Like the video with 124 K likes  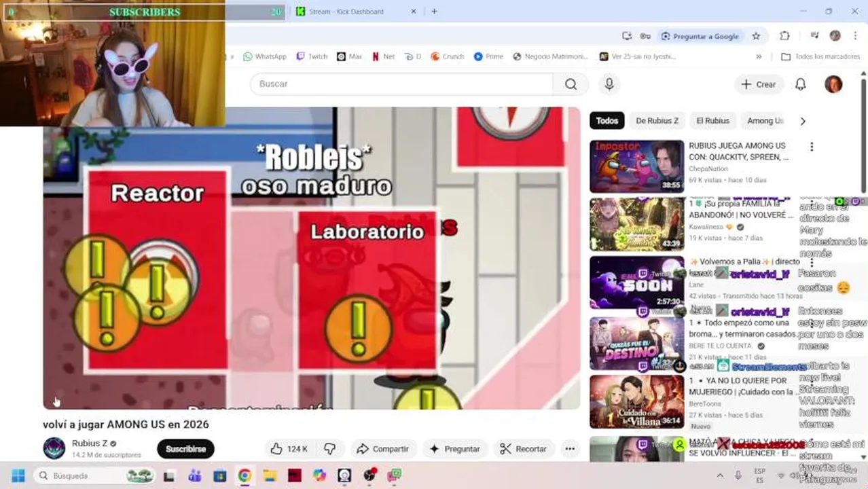(289, 449)
